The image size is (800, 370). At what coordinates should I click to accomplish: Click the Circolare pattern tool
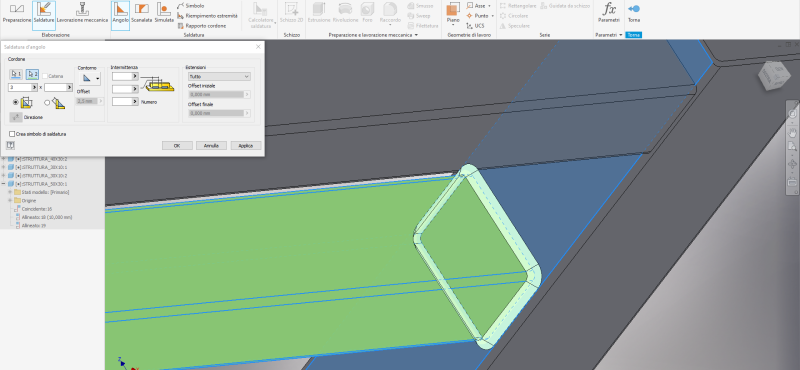pyautogui.click(x=514, y=16)
